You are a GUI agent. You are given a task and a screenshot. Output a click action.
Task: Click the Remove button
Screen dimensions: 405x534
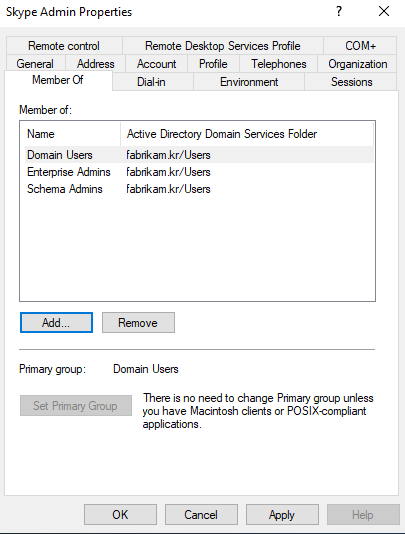coord(138,323)
